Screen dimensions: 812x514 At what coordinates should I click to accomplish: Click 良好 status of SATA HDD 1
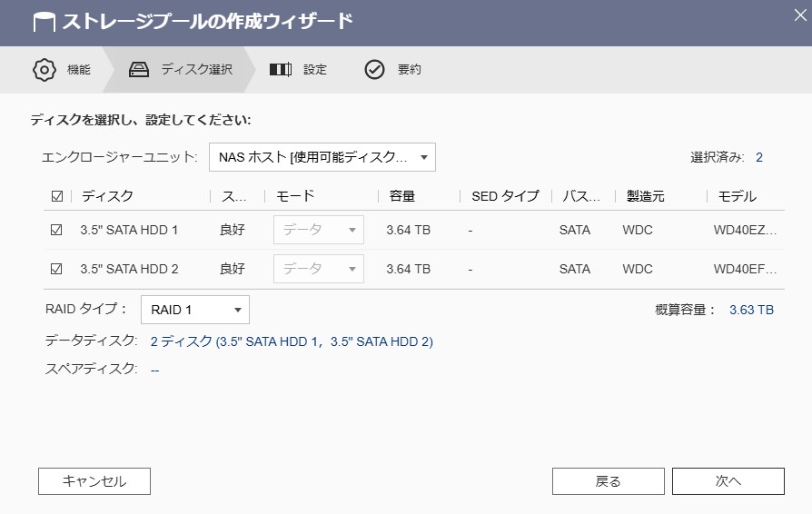pos(232,230)
